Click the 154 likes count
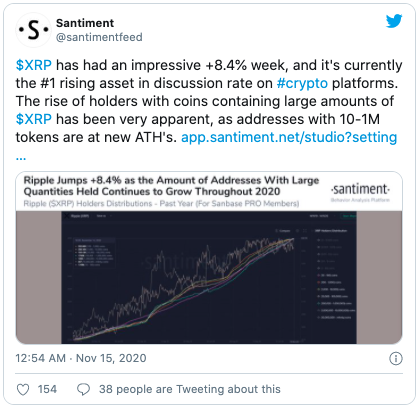 click(x=47, y=389)
